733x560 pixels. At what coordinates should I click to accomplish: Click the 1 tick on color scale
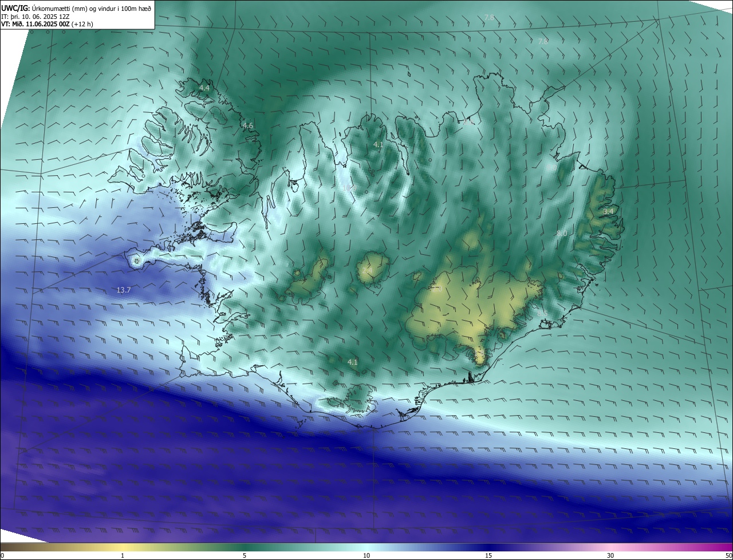tap(123, 555)
